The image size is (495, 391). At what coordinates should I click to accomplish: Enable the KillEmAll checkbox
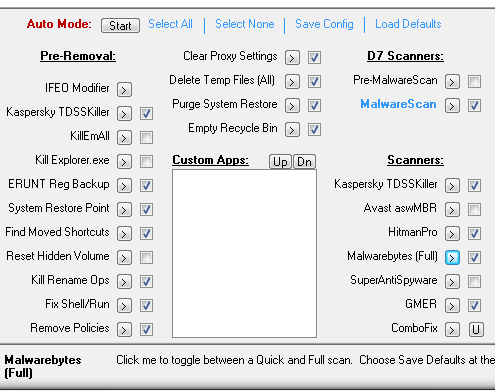coord(146,138)
